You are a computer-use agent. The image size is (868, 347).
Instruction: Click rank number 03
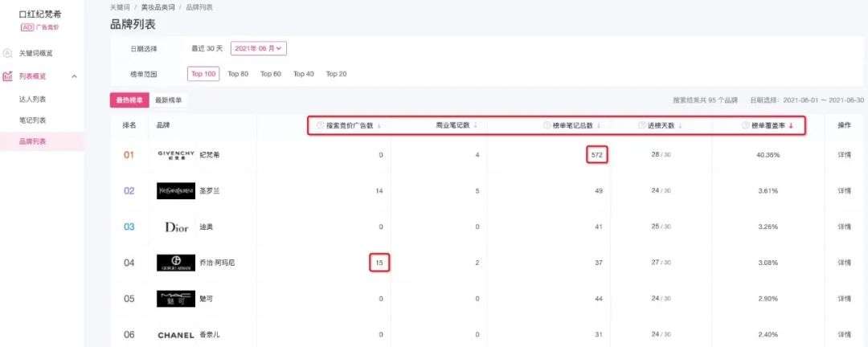[129, 227]
